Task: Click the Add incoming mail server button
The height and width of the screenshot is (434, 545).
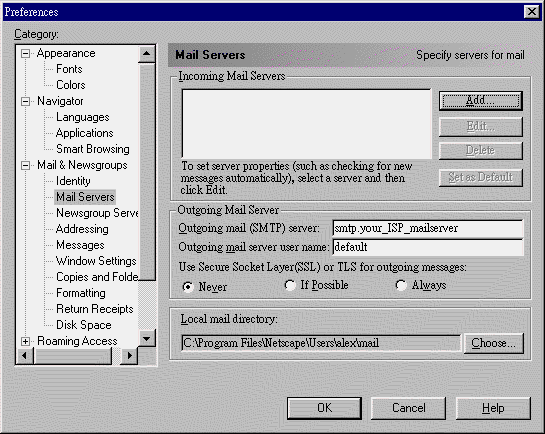Action: [x=481, y=101]
